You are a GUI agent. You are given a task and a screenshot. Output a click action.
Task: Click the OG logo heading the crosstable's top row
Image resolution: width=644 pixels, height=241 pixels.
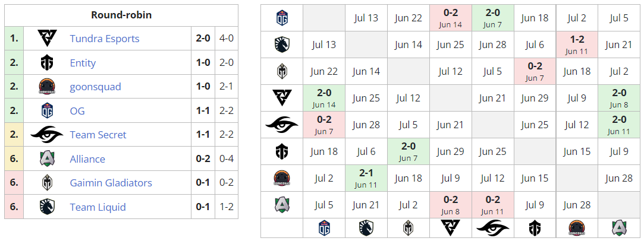tap(282, 18)
